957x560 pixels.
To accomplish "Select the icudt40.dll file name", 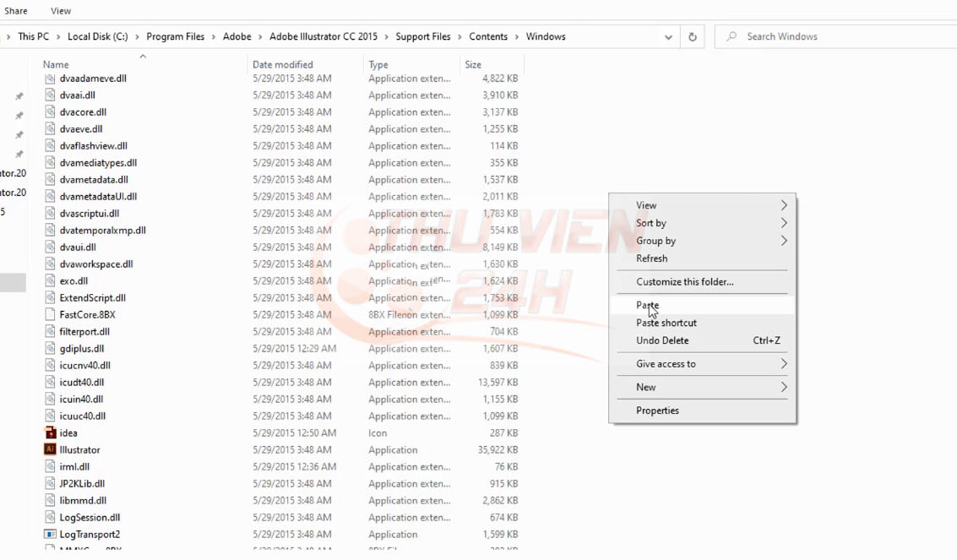I will coord(82,383).
